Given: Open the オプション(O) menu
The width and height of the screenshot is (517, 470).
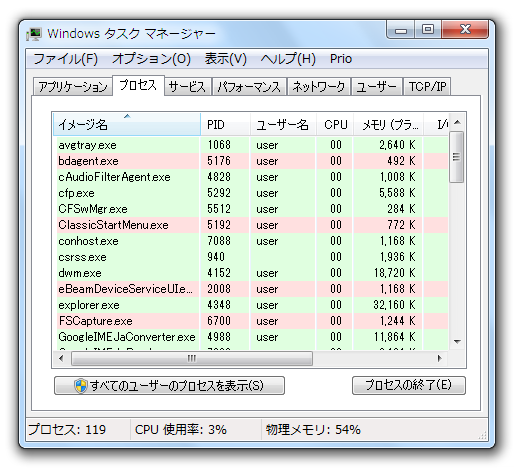Looking at the screenshot, I should (151, 59).
